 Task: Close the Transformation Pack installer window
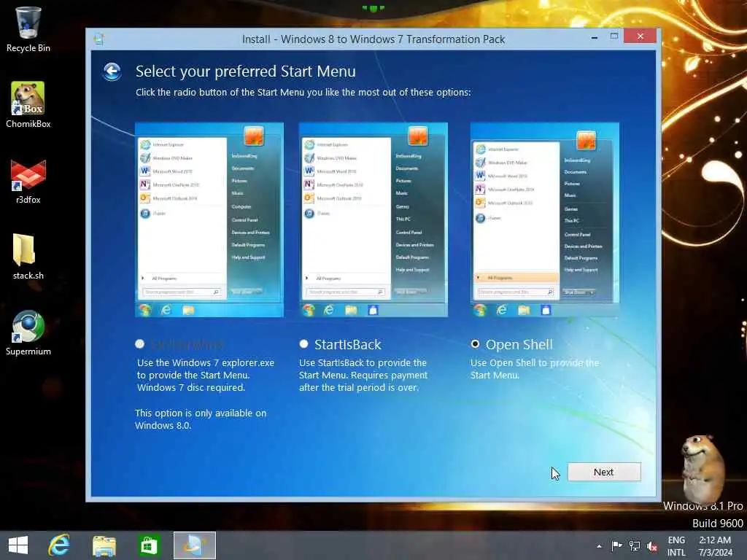(640, 36)
